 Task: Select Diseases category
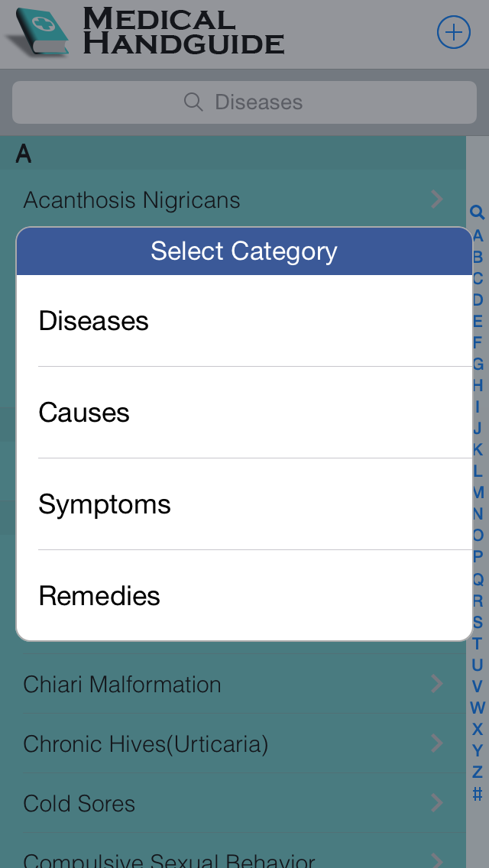coord(244,320)
